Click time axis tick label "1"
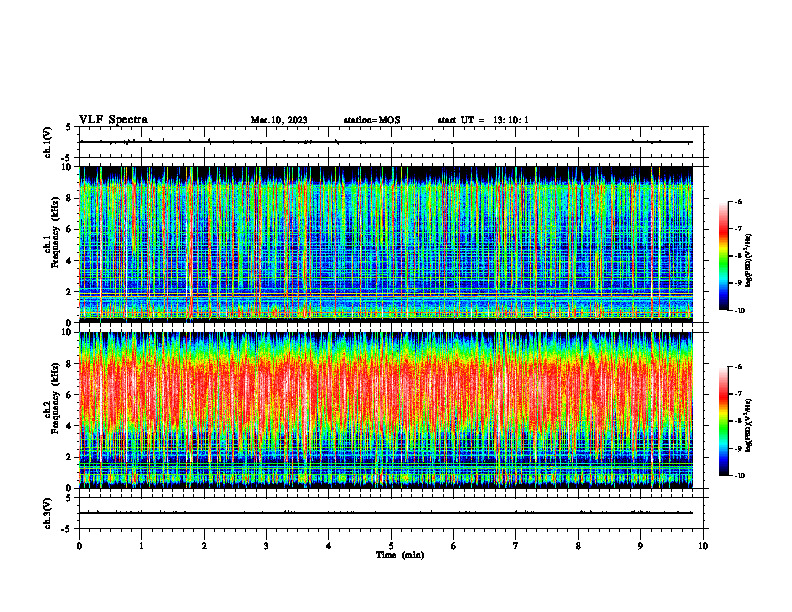This screenshot has width=792, height=612. click(141, 546)
